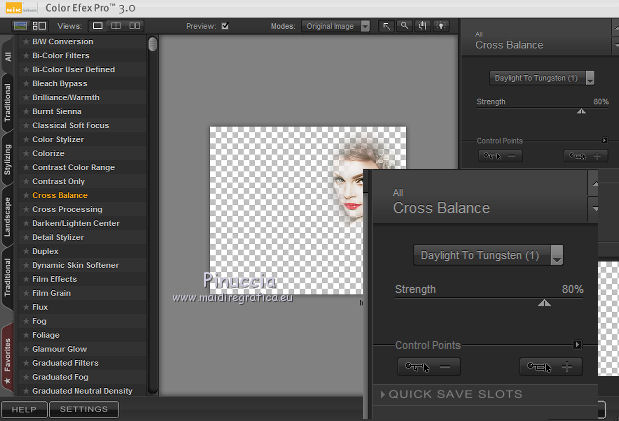Click the star beside Film Grain
Viewport: 619px width, 421px height.
pyautogui.click(x=26, y=293)
